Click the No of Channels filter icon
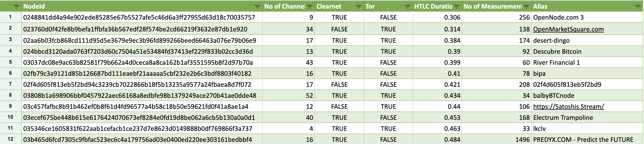The width and height of the screenshot is (644, 144). 310,7
